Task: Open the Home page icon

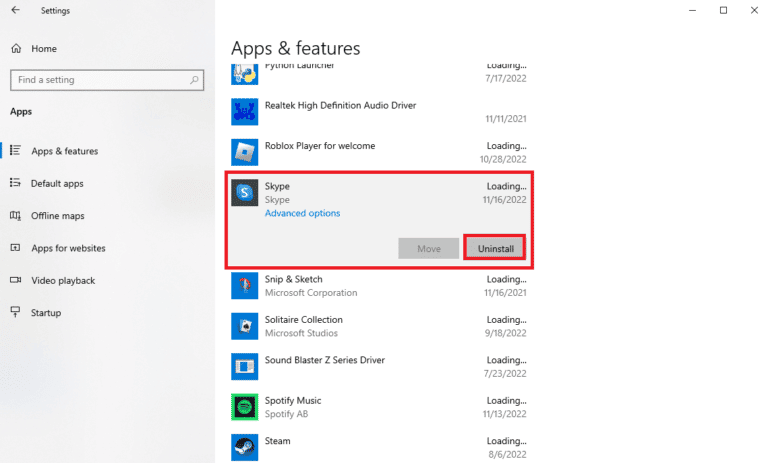Action: tap(16, 49)
